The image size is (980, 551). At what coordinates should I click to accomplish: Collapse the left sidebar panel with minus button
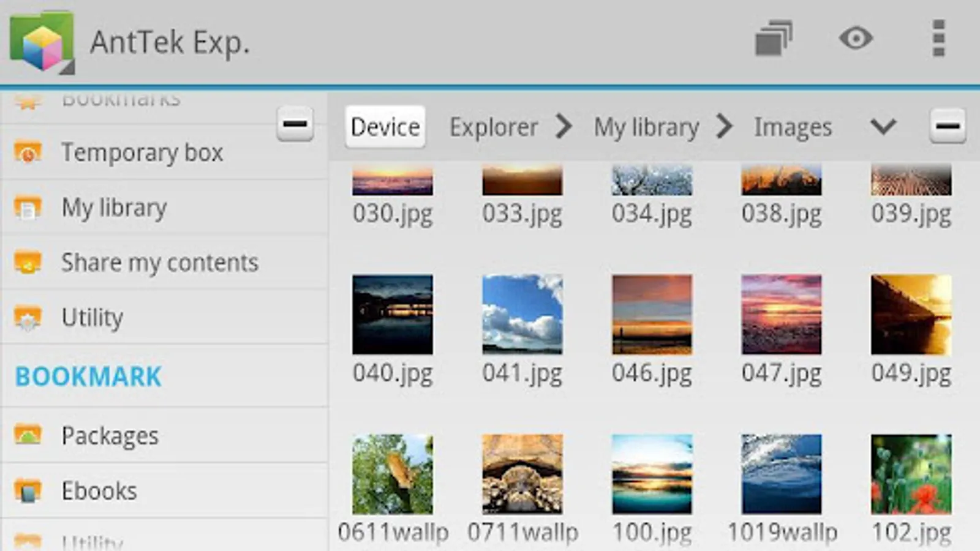click(x=295, y=124)
